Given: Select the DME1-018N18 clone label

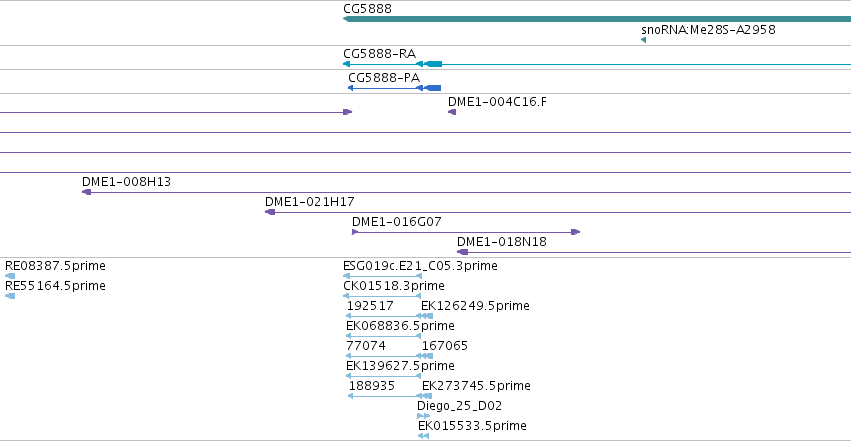Looking at the screenshot, I should tap(502, 242).
